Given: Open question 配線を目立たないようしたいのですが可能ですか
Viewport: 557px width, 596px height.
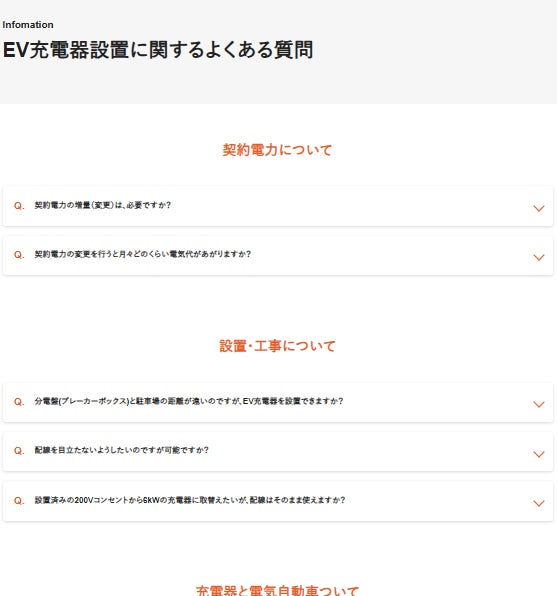Looking at the screenshot, I should point(121,450).
